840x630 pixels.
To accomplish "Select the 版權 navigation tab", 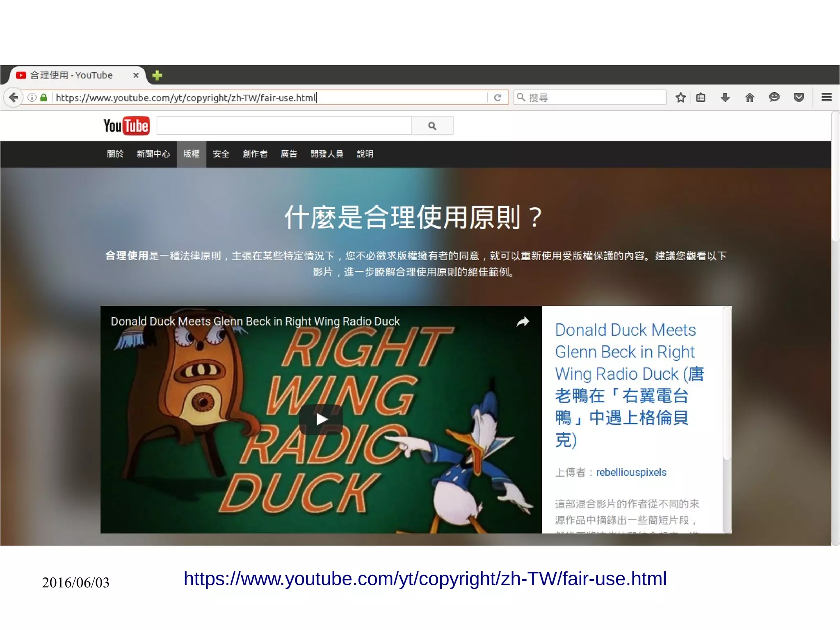I will (191, 154).
